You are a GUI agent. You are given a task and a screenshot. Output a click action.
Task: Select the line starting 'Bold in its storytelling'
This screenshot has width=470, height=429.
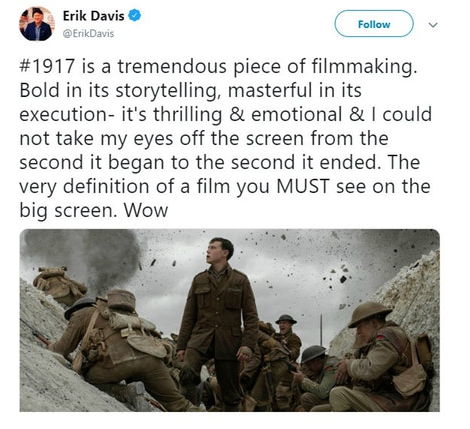[190, 91]
